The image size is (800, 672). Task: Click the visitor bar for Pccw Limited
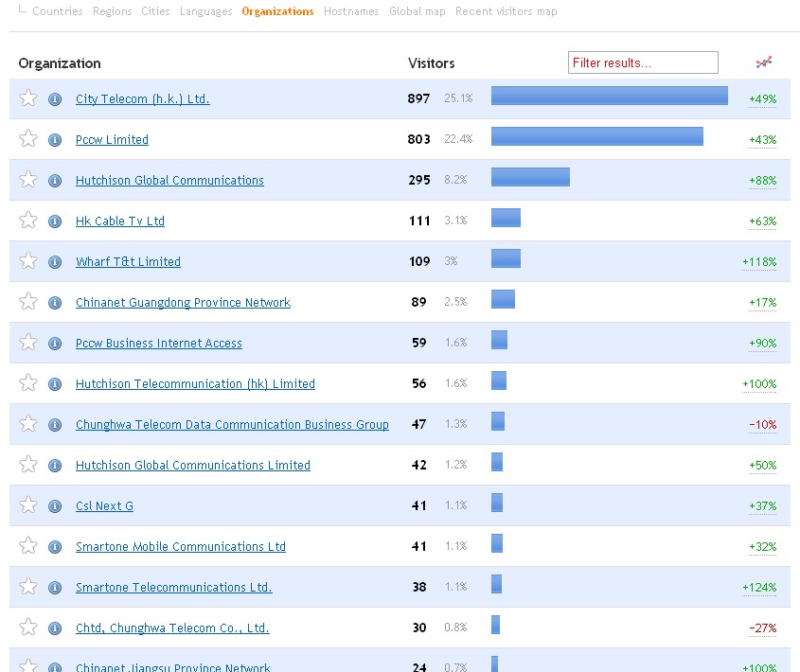597,136
